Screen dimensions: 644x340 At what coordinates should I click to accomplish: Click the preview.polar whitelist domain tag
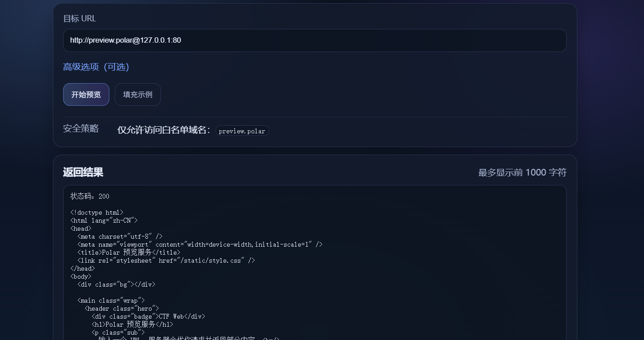(x=242, y=131)
